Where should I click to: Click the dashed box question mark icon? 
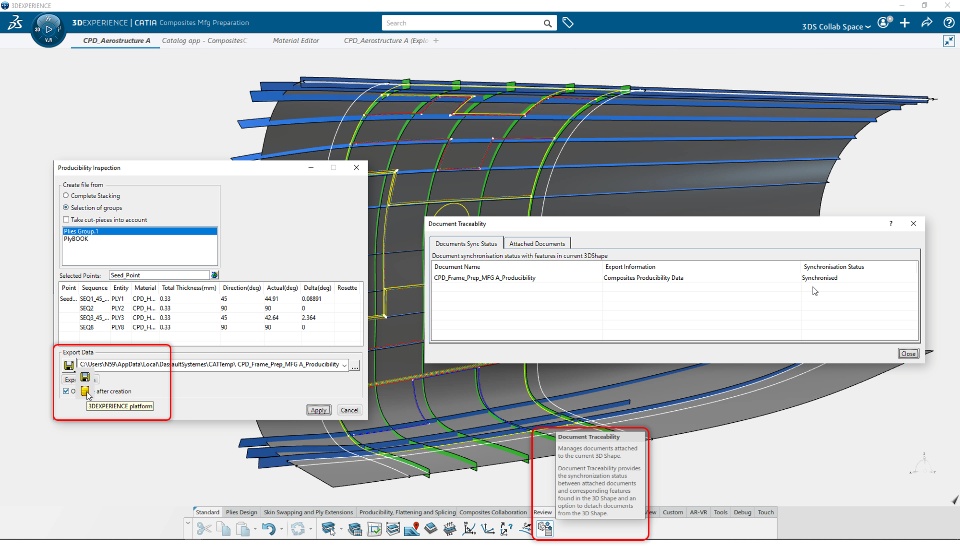coord(507,529)
